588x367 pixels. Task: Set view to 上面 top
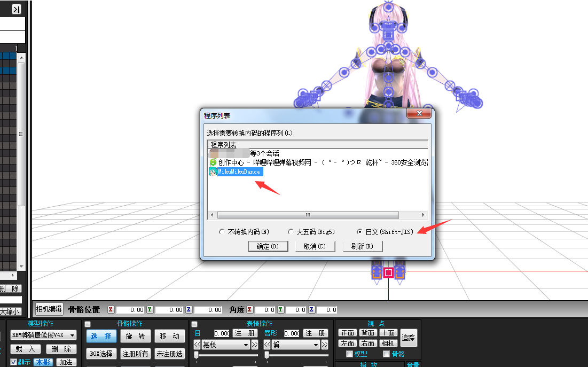(x=388, y=333)
